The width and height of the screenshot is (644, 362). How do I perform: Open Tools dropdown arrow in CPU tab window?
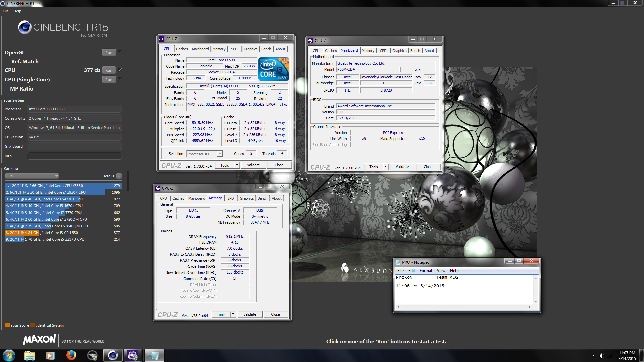click(237, 165)
